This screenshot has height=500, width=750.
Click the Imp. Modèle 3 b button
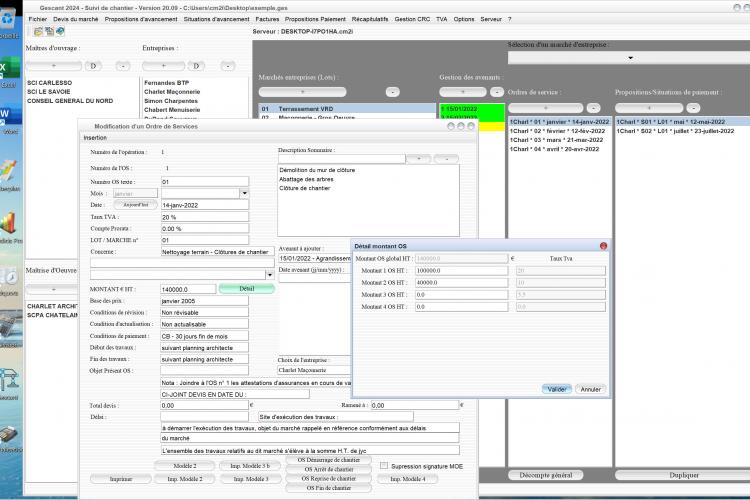[250, 466]
